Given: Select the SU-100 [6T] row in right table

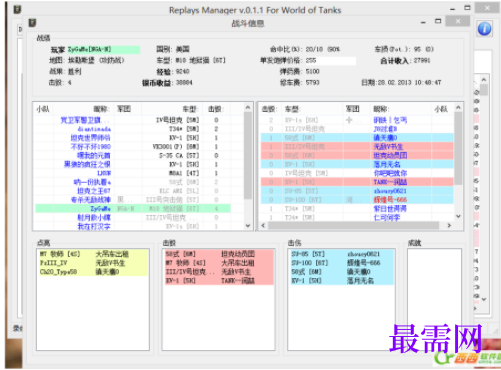Looking at the screenshot, I should pyautogui.click(x=357, y=200).
